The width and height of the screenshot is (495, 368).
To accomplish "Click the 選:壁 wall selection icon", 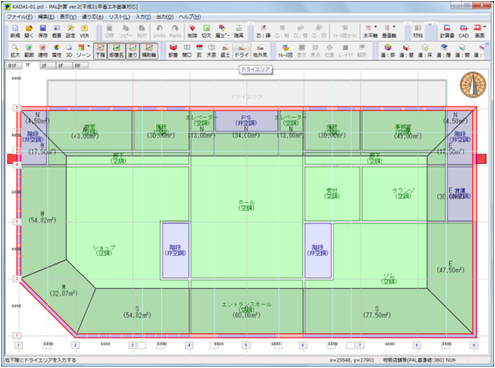I will coord(406,51).
